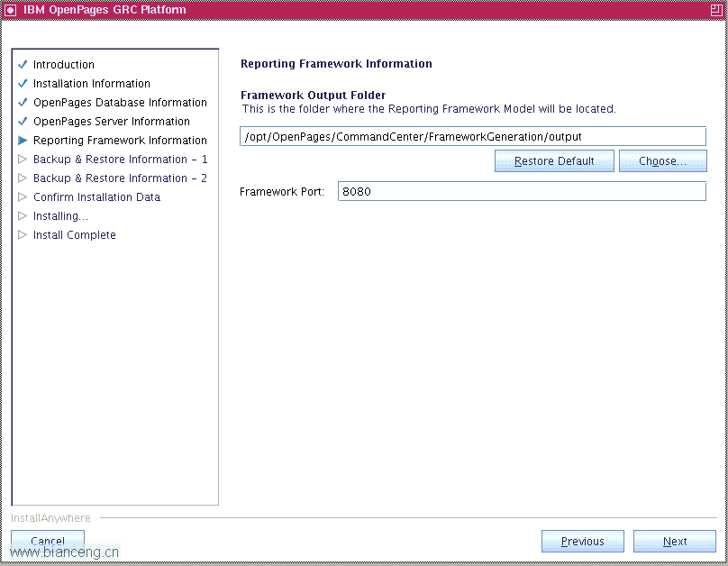Click the pending arrow beside Installing...
Viewport: 728px width, 566px height.
click(x=23, y=216)
